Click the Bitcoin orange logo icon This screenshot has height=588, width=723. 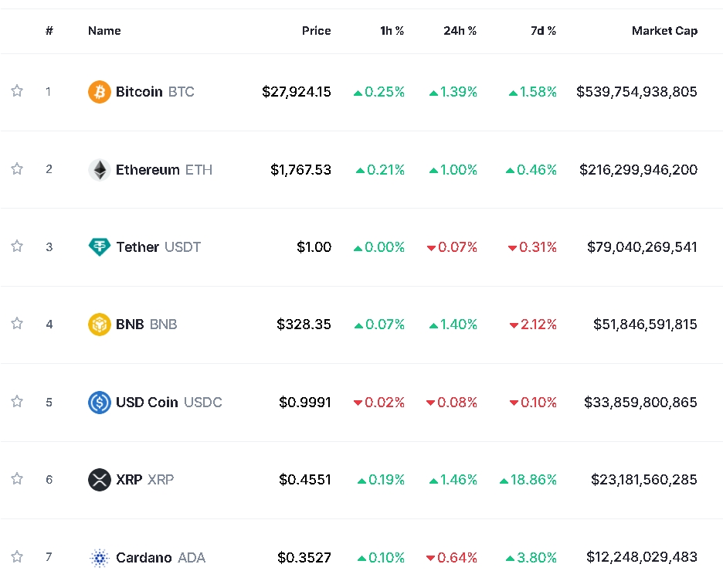100,92
